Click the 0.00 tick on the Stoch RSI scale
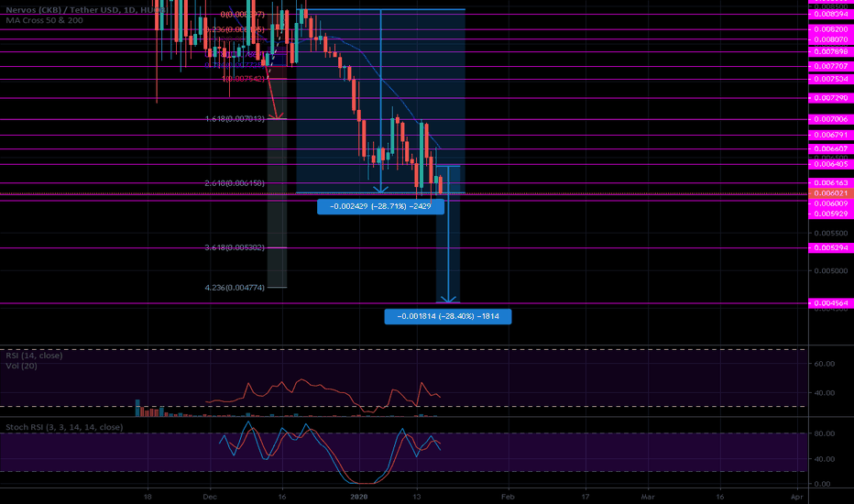The width and height of the screenshot is (854, 504). tap(823, 484)
